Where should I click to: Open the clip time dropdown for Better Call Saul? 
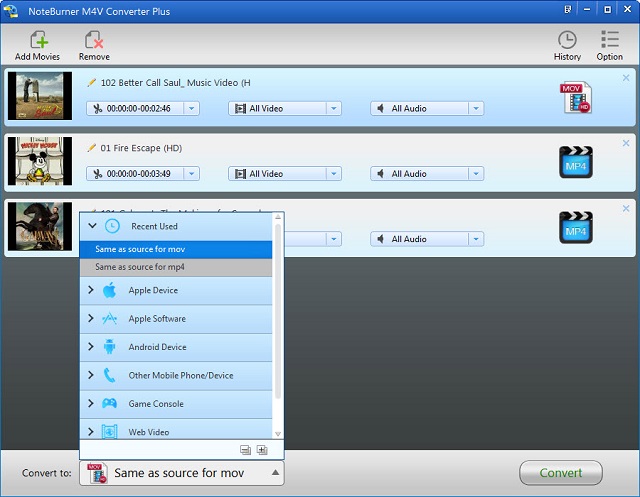(191, 109)
